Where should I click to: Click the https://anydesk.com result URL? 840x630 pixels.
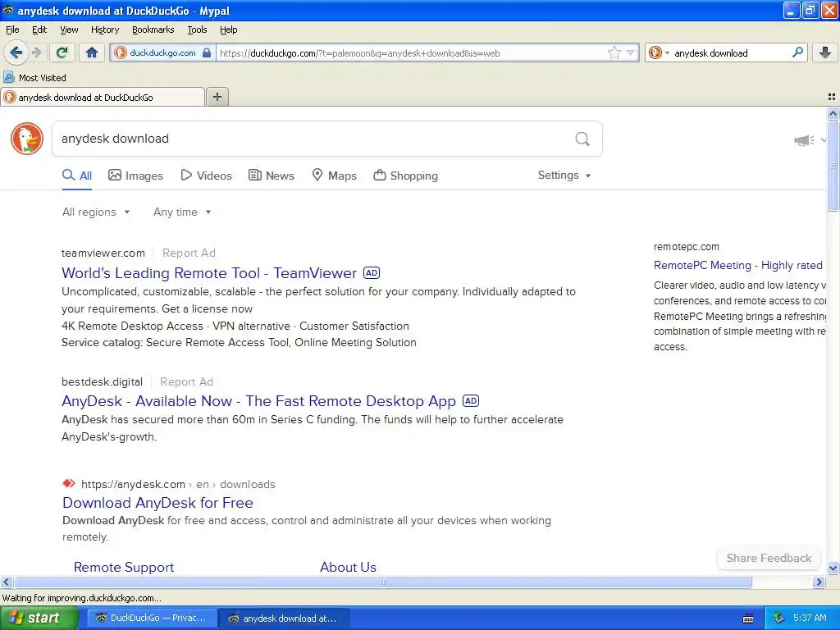[x=133, y=484]
